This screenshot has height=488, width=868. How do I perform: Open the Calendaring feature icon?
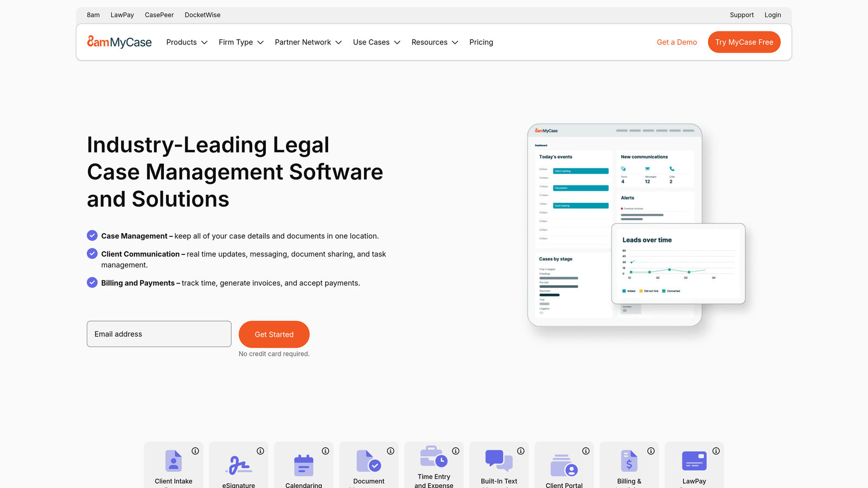304,466
